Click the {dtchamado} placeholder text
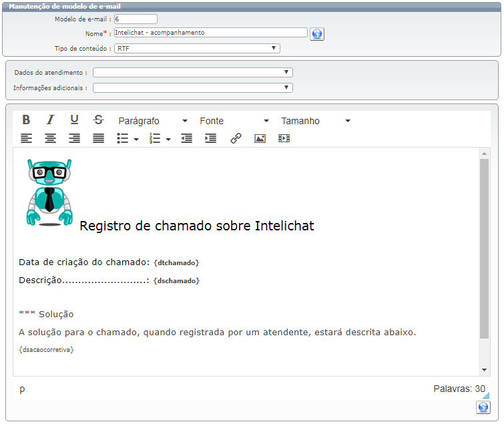Viewport: 504px width, 424px height. [x=176, y=262]
